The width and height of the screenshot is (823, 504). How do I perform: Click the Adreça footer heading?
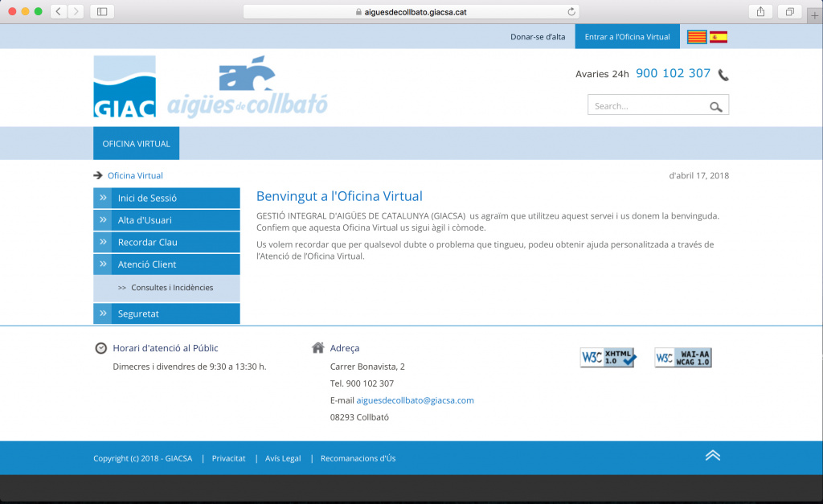click(x=344, y=348)
